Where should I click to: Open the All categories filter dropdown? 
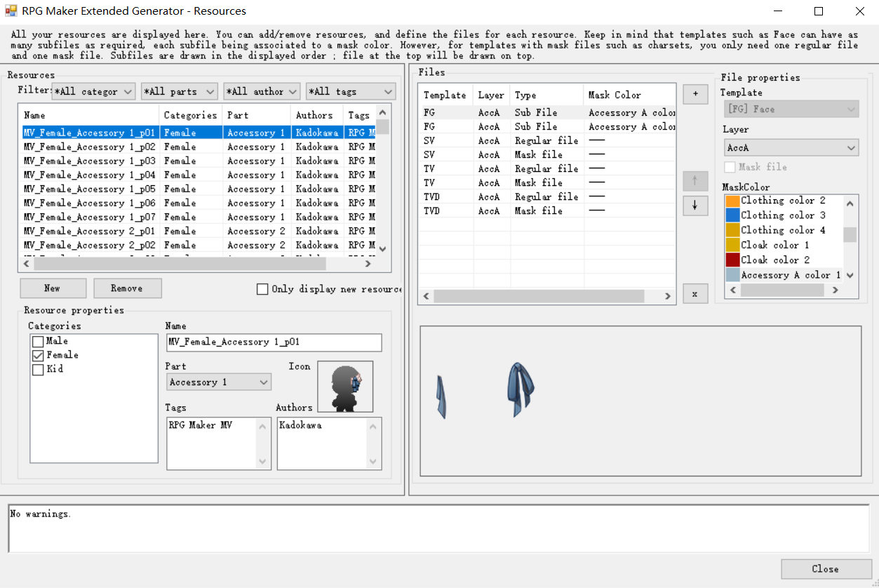(x=94, y=91)
